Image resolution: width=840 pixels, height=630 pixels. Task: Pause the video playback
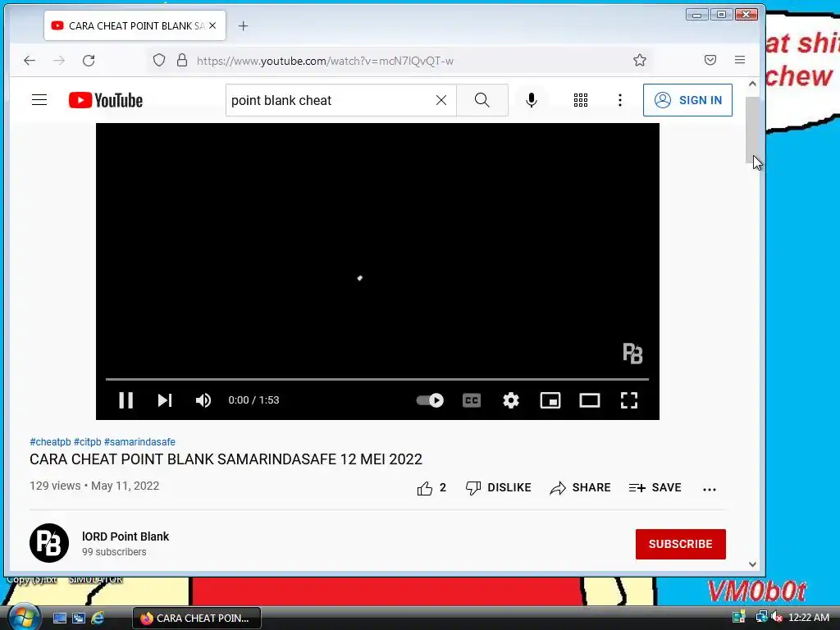(x=126, y=400)
